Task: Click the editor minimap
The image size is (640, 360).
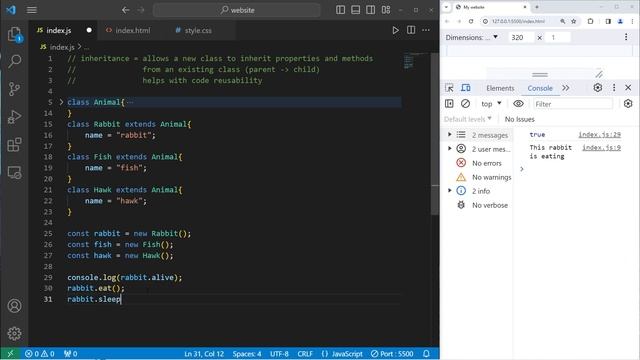Action: (416, 61)
